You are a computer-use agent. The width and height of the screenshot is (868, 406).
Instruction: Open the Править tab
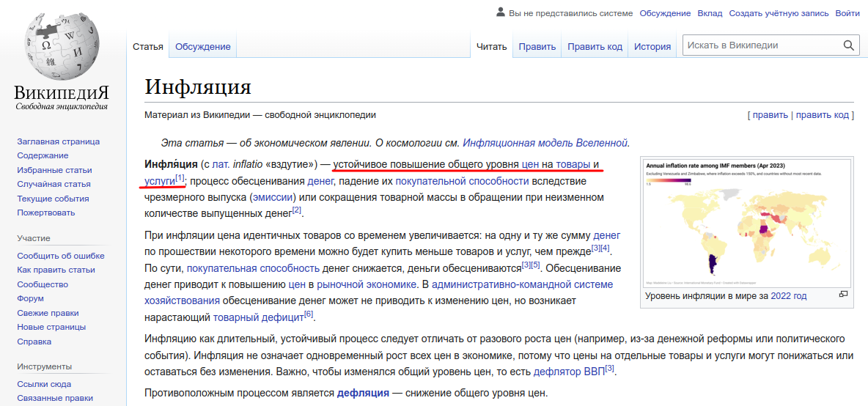(x=537, y=46)
